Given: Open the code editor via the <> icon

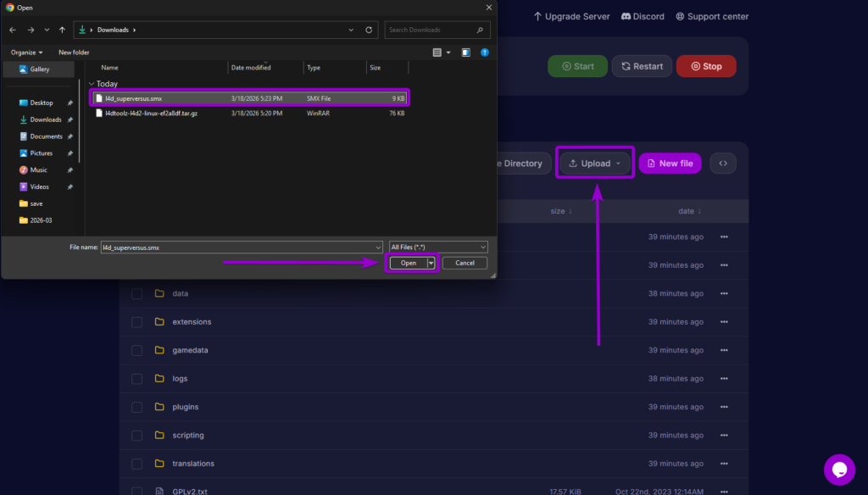Looking at the screenshot, I should [722, 163].
